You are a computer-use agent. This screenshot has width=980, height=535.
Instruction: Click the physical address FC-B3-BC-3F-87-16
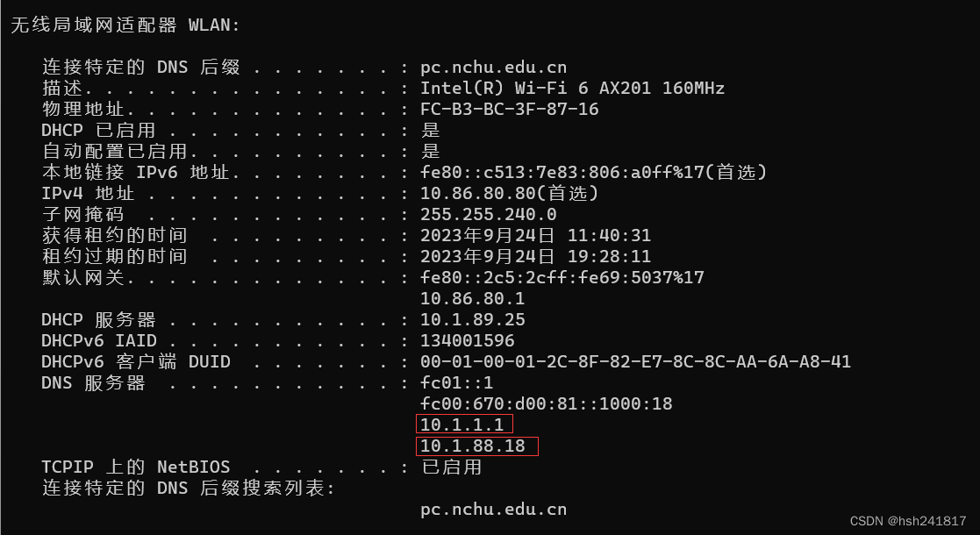[510, 110]
